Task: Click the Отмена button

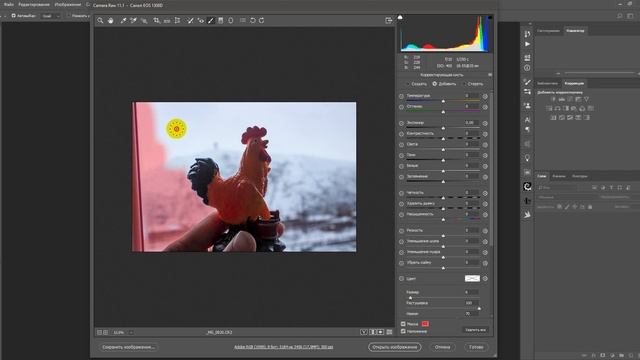Action: (x=442, y=347)
